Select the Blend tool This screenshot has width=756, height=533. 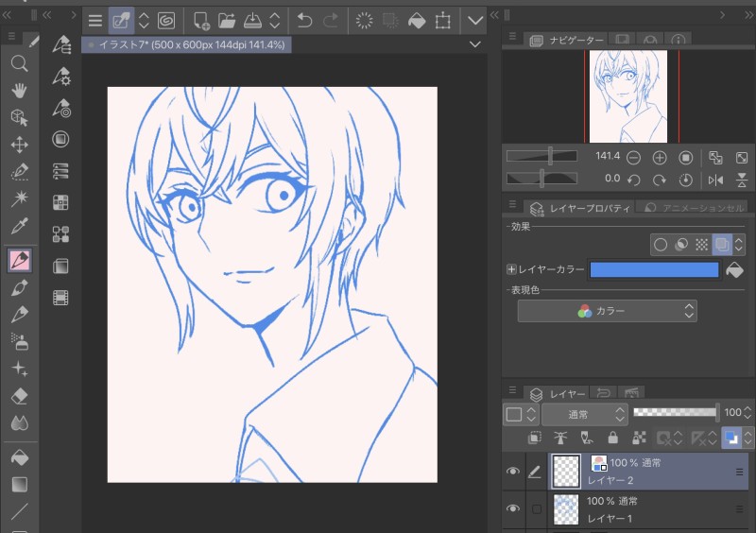pyautogui.click(x=19, y=423)
